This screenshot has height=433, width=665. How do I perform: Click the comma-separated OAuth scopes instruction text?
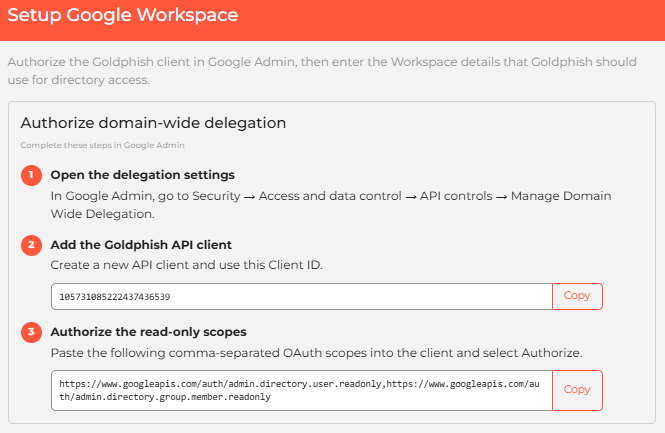(316, 353)
